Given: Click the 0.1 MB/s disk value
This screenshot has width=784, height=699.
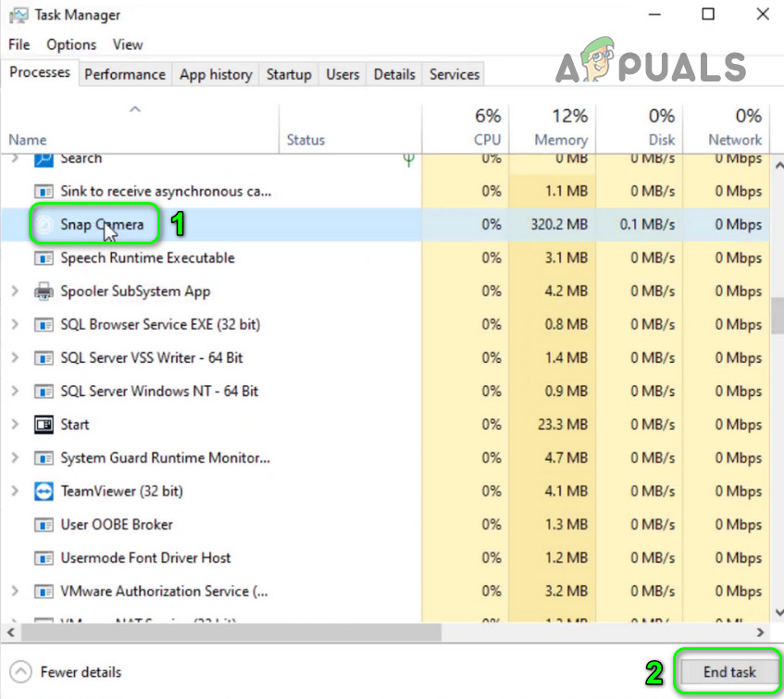Looking at the screenshot, I should (647, 224).
